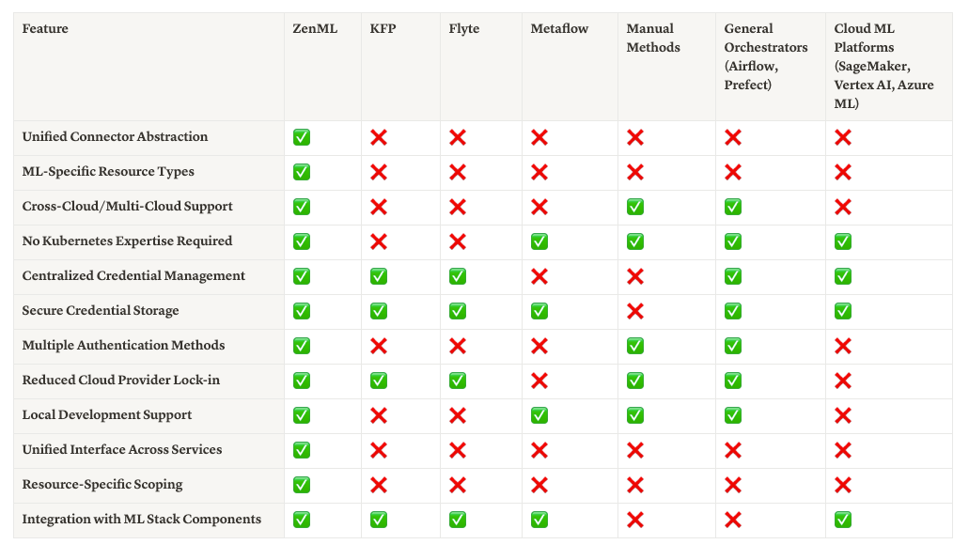
Task: Click the Metaflow column header
Action: click(559, 29)
